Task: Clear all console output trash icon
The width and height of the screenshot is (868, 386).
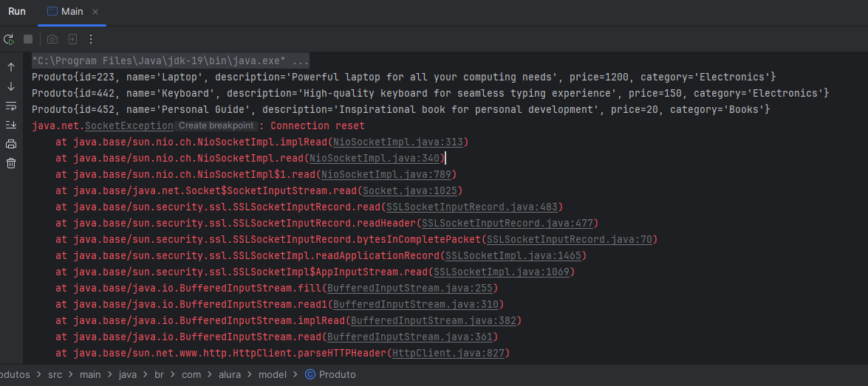Action: (11, 163)
